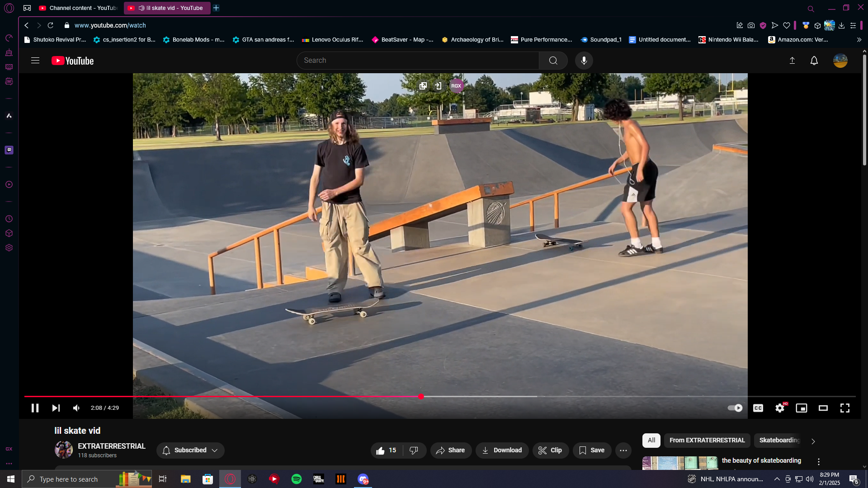Pause the playing video

click(35, 408)
